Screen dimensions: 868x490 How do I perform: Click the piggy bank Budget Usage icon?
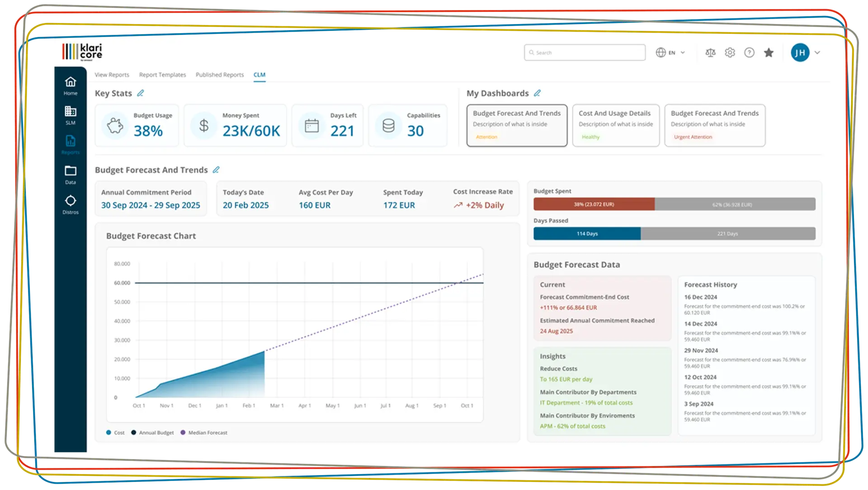pyautogui.click(x=115, y=125)
